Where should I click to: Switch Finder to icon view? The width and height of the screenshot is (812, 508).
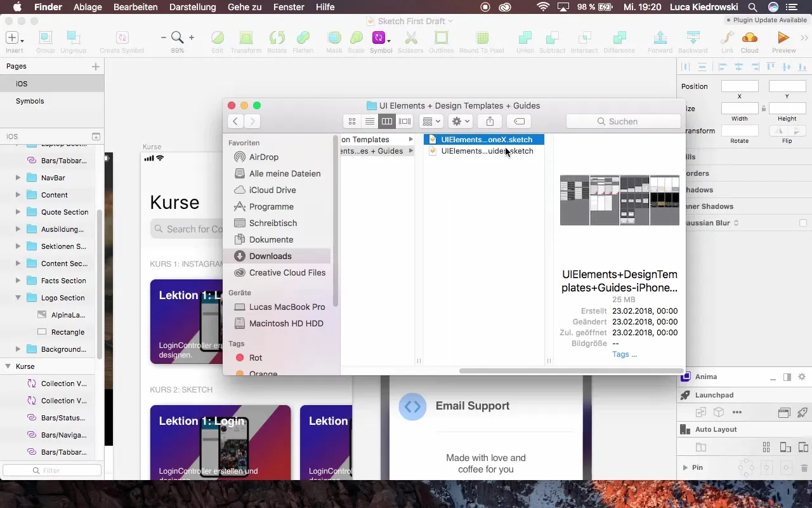click(352, 121)
